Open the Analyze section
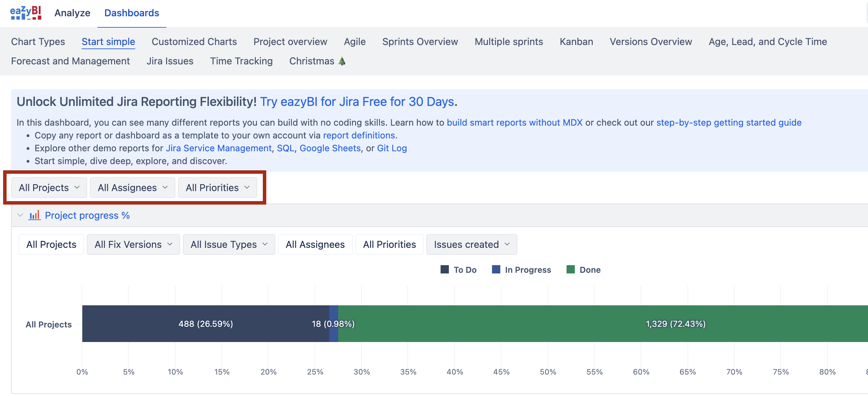Screen dimensions: 868x396 [72, 13]
